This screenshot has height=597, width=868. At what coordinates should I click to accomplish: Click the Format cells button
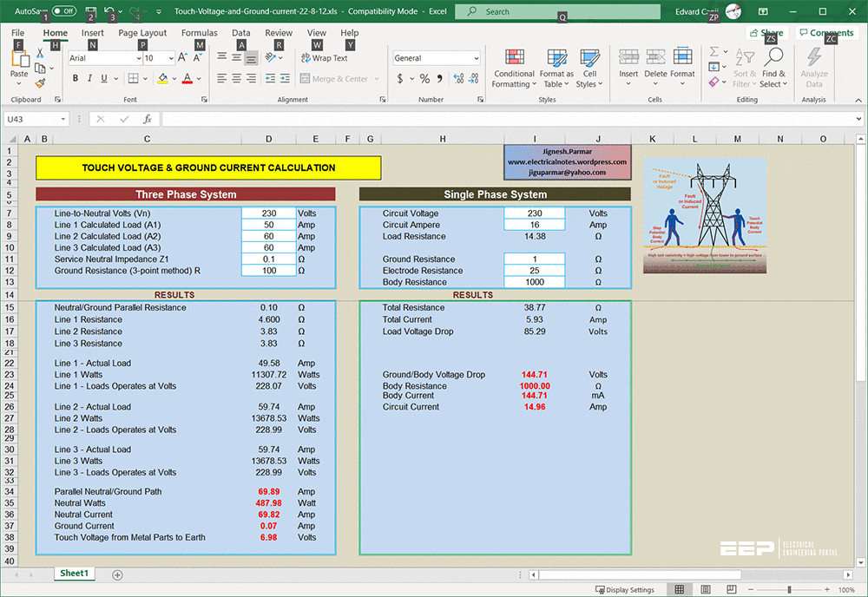[682, 68]
